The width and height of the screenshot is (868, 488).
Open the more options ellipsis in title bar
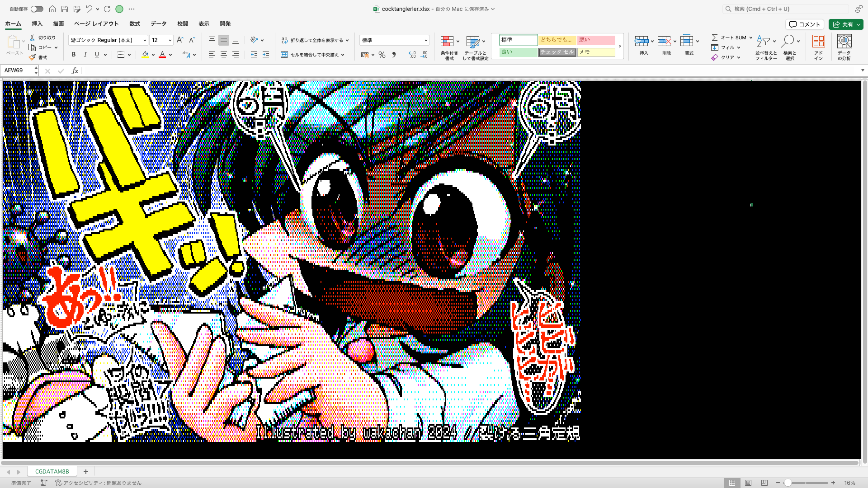pos(132,9)
